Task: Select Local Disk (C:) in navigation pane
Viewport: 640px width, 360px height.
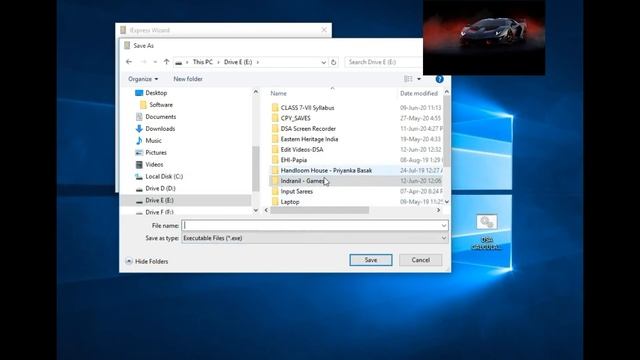Action: (164, 176)
